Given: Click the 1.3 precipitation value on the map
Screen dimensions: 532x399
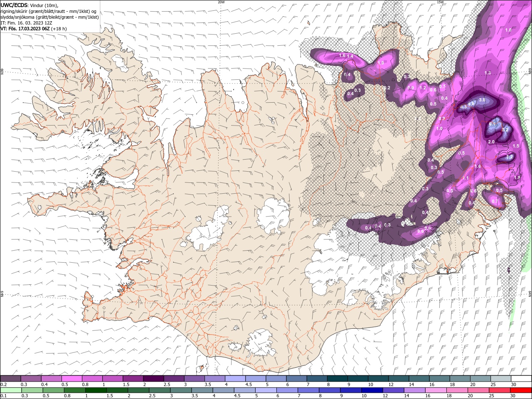Looking at the screenshot, I should (x=488, y=73).
